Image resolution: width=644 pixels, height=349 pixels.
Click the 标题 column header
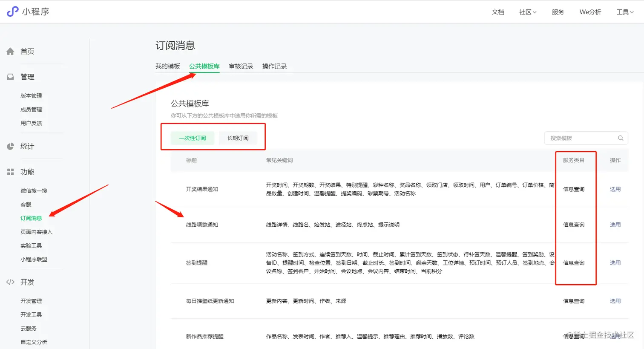[191, 160]
